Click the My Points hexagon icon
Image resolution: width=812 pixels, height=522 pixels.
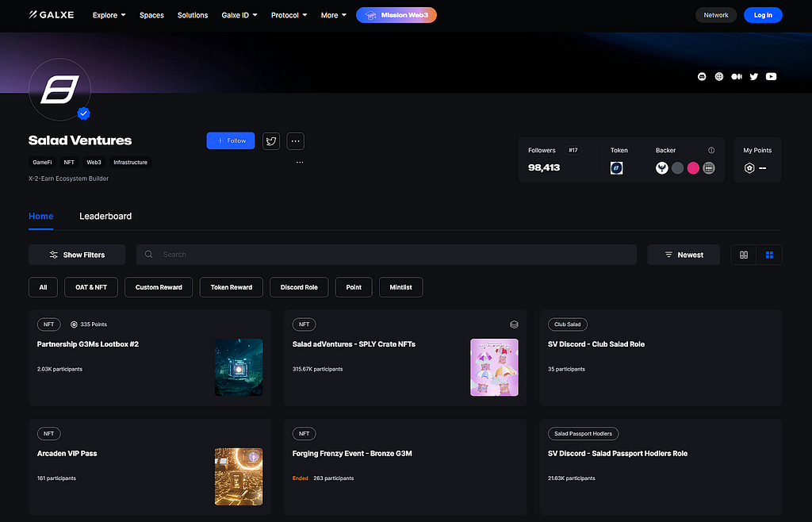(x=749, y=168)
